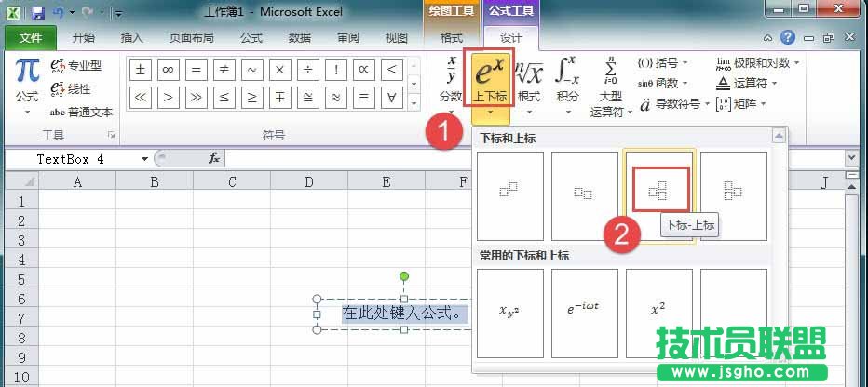Insert the approximately-equal ≈ symbol

coord(336,98)
